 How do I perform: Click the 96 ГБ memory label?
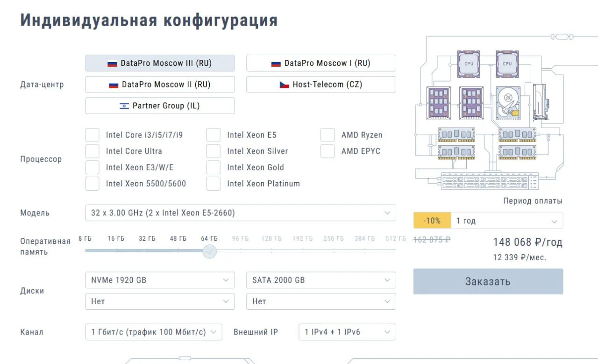(241, 239)
